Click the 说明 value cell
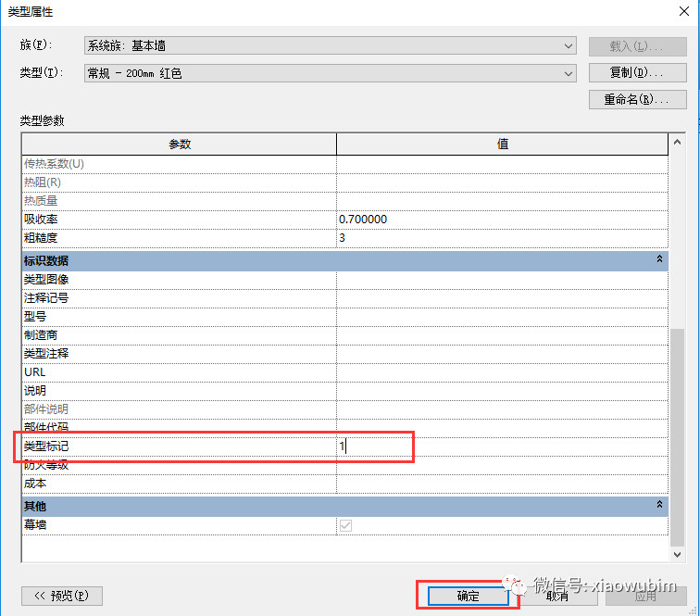Screen dimensions: 700x616 (x=502, y=391)
